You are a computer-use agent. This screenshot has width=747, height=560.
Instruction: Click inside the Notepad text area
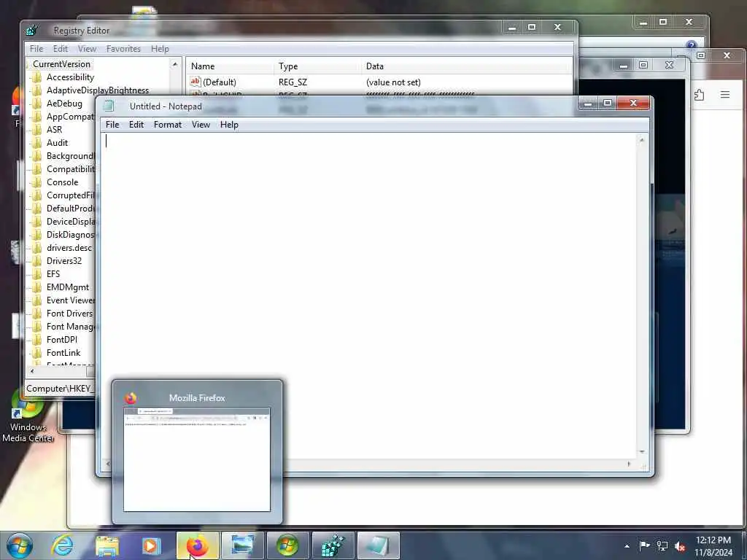[x=369, y=295]
